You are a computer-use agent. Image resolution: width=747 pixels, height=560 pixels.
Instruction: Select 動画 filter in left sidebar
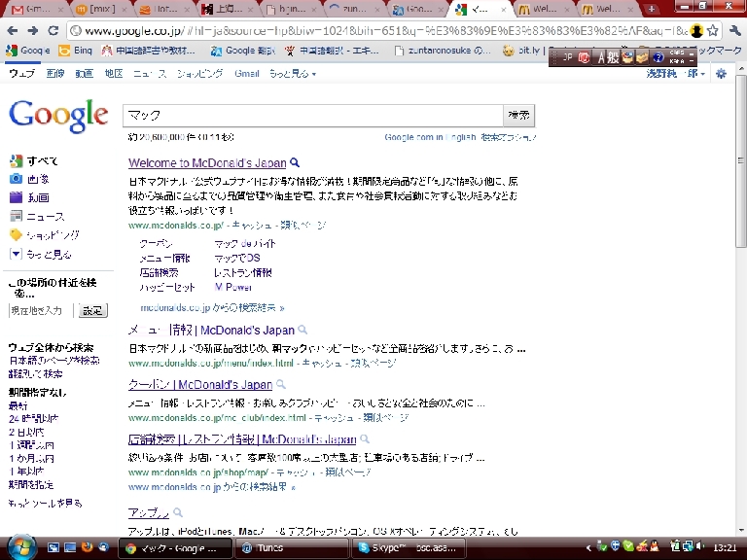tap(29, 197)
